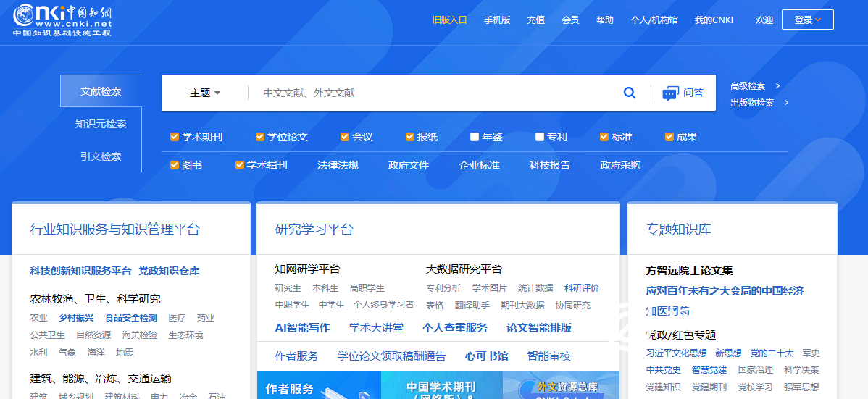
Task: Click 旧版入口 in top navigation
Action: click(x=449, y=20)
